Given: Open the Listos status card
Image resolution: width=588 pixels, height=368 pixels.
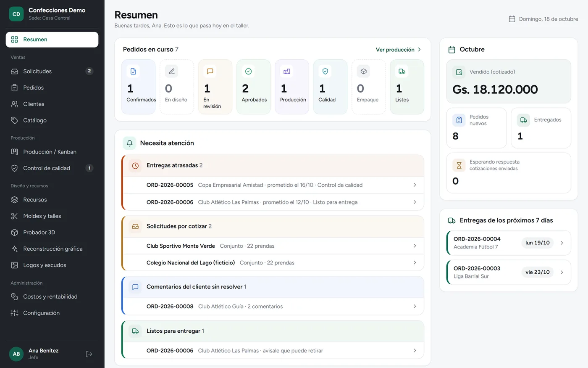Looking at the screenshot, I should click(407, 87).
